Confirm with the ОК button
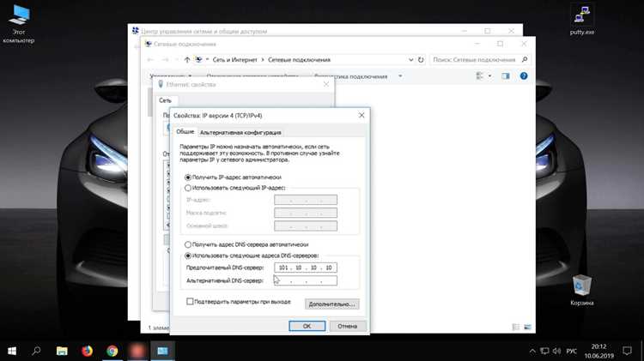Viewport: 644px width, 361px height. click(307, 326)
